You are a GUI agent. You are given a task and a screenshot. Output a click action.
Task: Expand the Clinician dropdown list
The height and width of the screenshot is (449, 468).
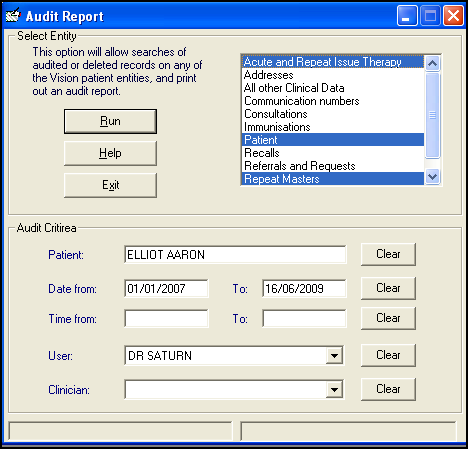click(334, 389)
